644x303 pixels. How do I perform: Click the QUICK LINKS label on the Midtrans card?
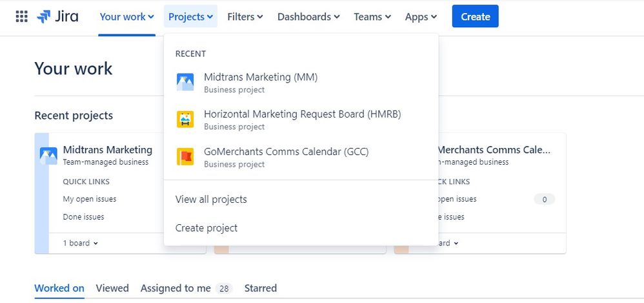[x=86, y=182]
